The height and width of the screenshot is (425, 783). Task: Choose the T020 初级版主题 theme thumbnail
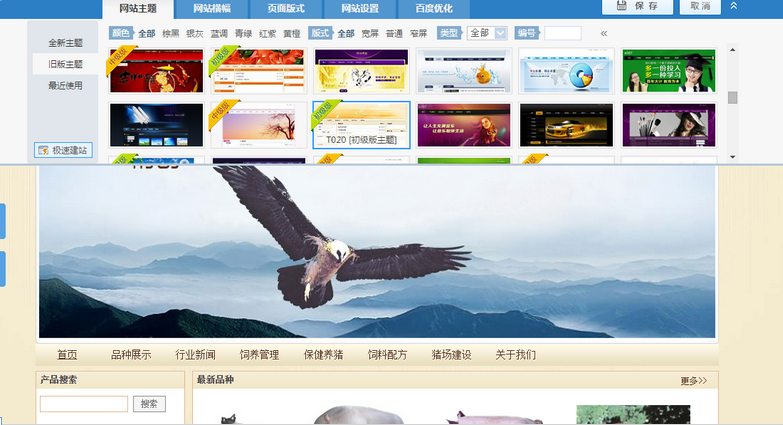coord(361,124)
